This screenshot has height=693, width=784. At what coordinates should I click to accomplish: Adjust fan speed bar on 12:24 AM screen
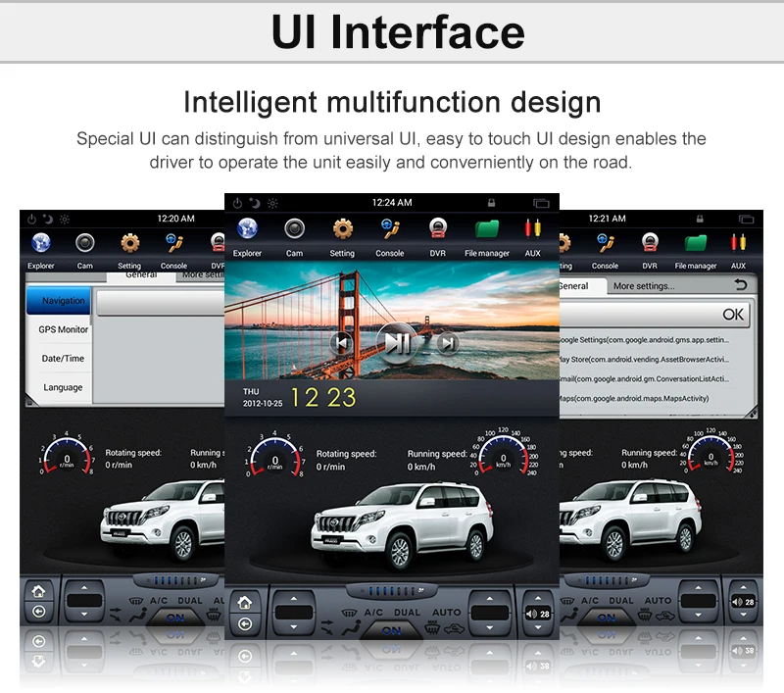391,591
